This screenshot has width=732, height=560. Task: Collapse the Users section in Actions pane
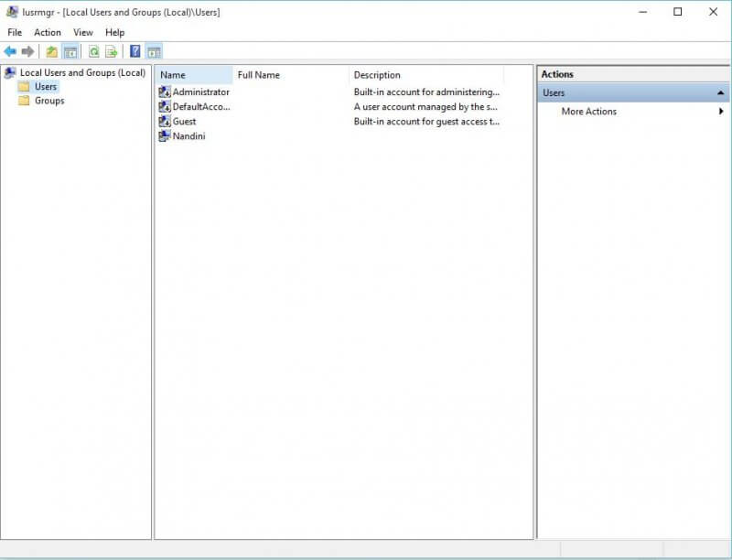(x=721, y=92)
